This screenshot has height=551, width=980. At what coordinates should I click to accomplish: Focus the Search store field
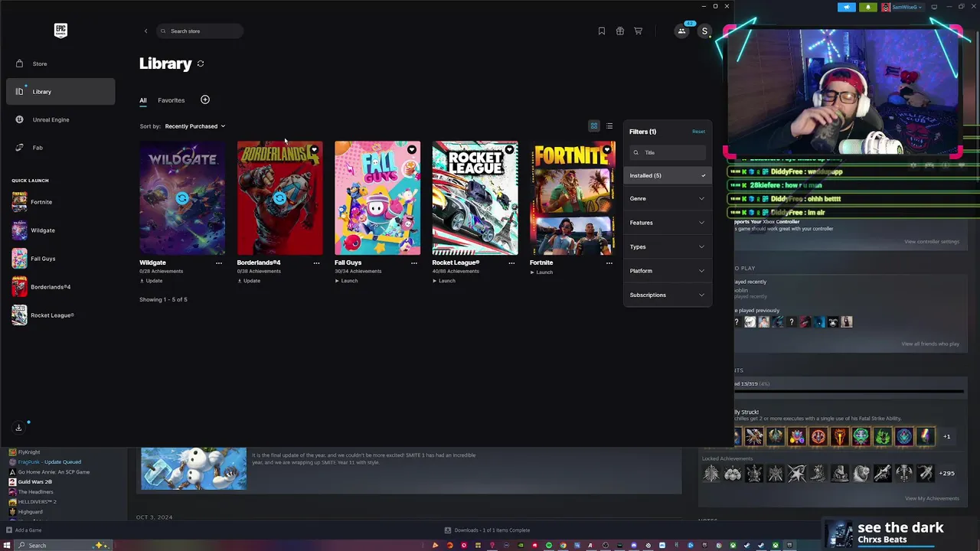click(x=201, y=31)
